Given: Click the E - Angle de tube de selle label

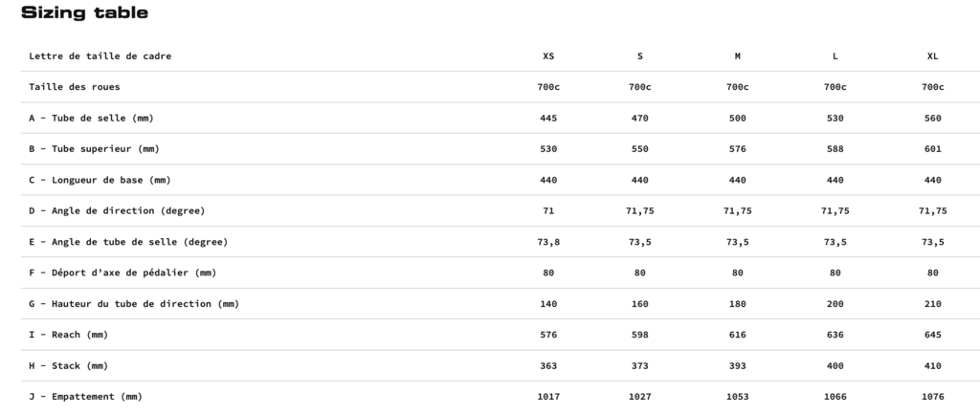Looking at the screenshot, I should tap(129, 242).
